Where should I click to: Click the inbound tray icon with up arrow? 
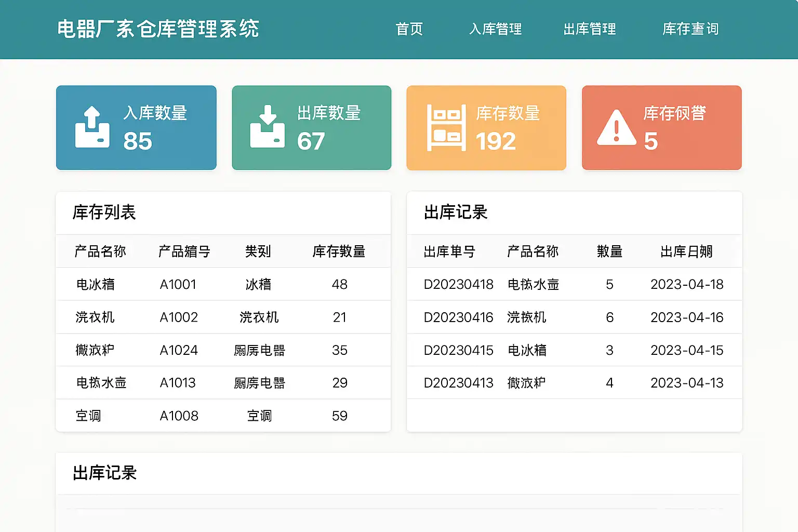tap(92, 127)
